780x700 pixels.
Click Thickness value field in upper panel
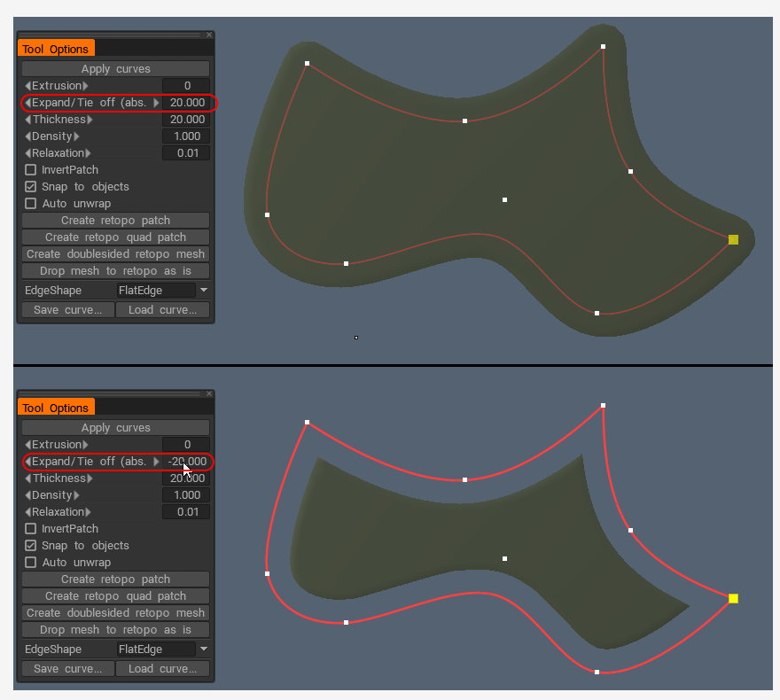[x=186, y=120]
